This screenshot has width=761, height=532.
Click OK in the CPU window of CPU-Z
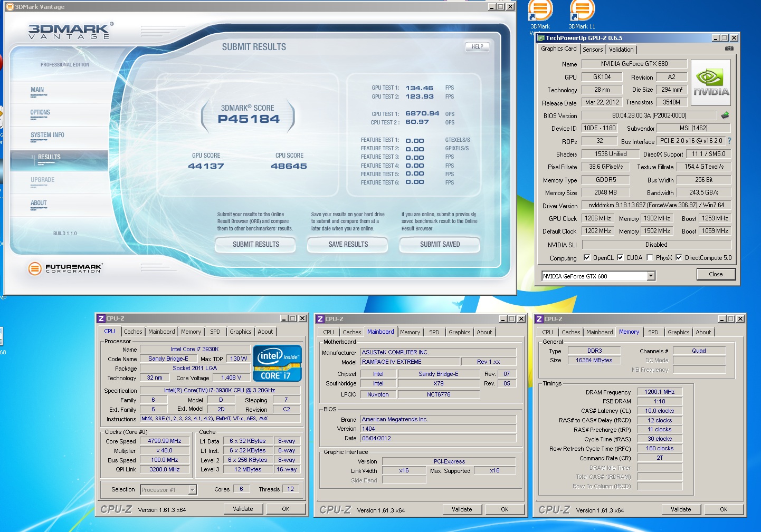point(286,509)
